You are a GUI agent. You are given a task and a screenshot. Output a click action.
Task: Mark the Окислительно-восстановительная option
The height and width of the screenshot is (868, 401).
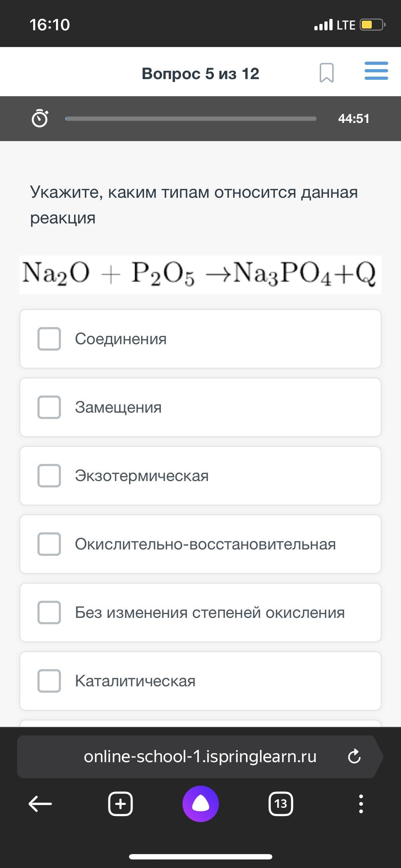49,544
